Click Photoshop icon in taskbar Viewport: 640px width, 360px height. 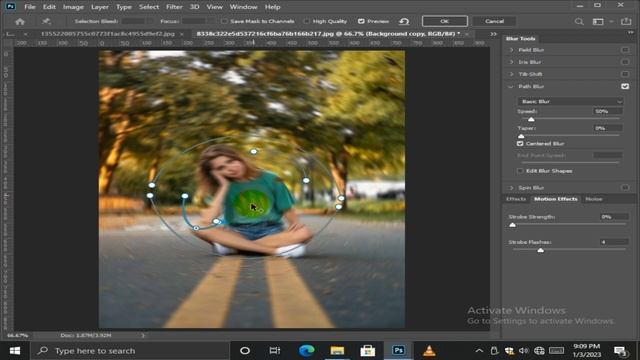point(398,351)
